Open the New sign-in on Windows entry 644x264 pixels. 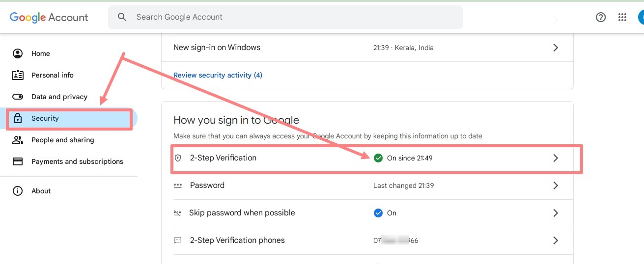coord(367,48)
